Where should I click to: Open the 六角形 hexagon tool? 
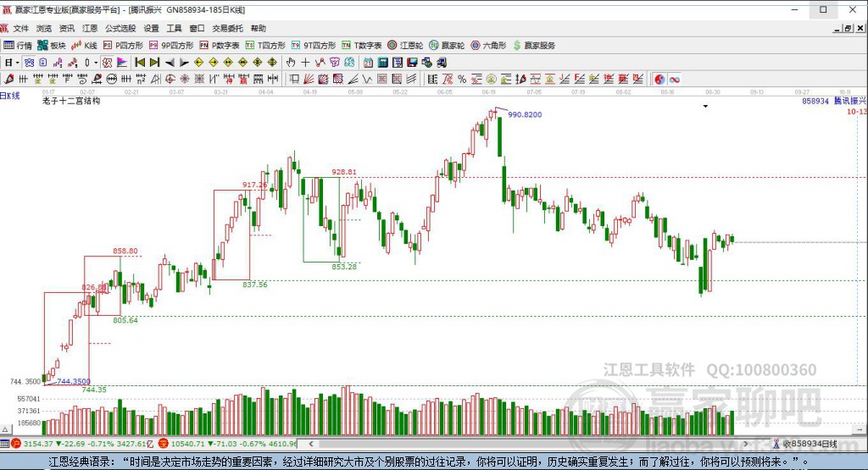[488, 46]
